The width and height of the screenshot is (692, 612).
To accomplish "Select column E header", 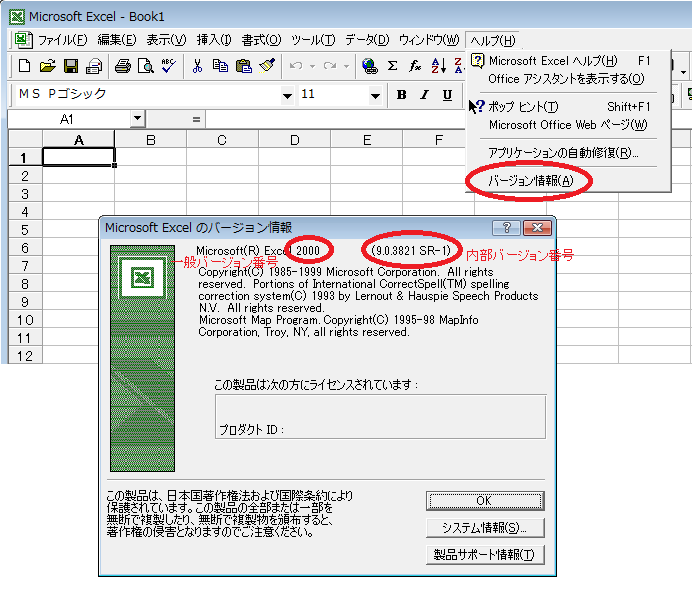I will tap(366, 140).
